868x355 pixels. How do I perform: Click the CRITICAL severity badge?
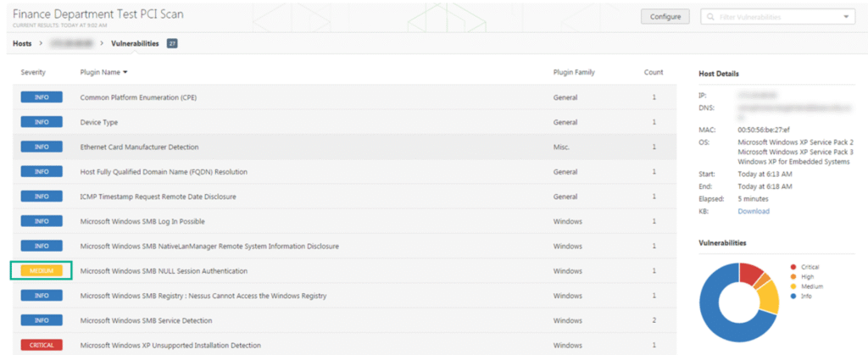(42, 346)
